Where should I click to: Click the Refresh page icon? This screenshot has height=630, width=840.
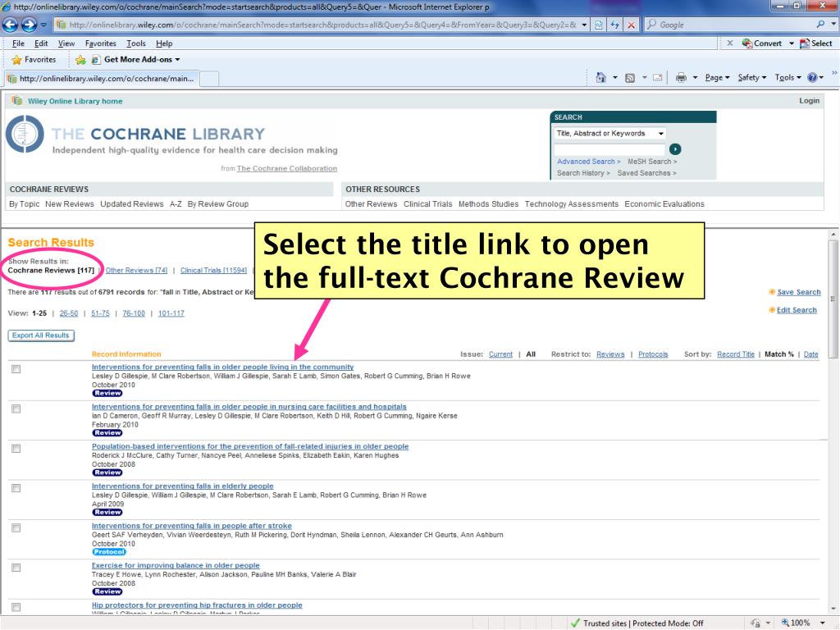coord(614,25)
